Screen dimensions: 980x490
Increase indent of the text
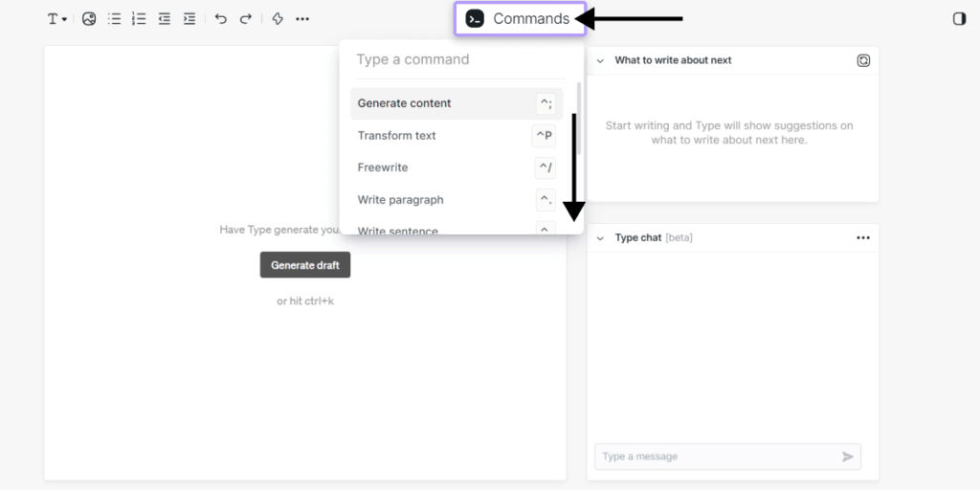189,18
